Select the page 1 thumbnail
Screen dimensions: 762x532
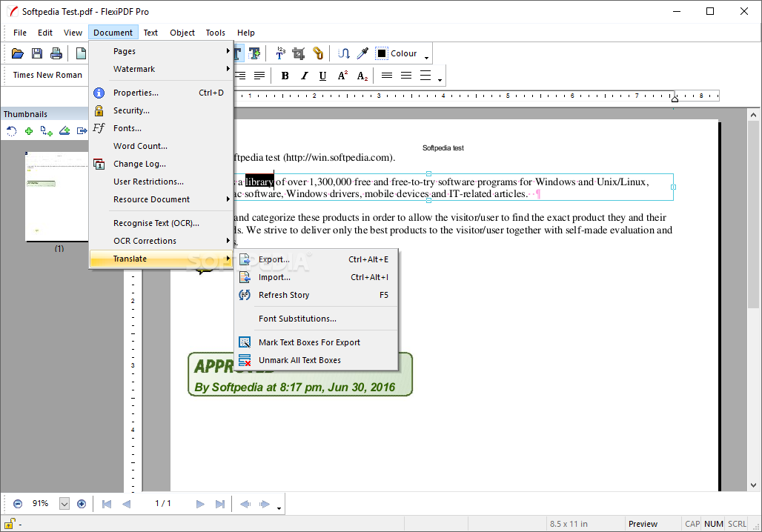click(56, 196)
